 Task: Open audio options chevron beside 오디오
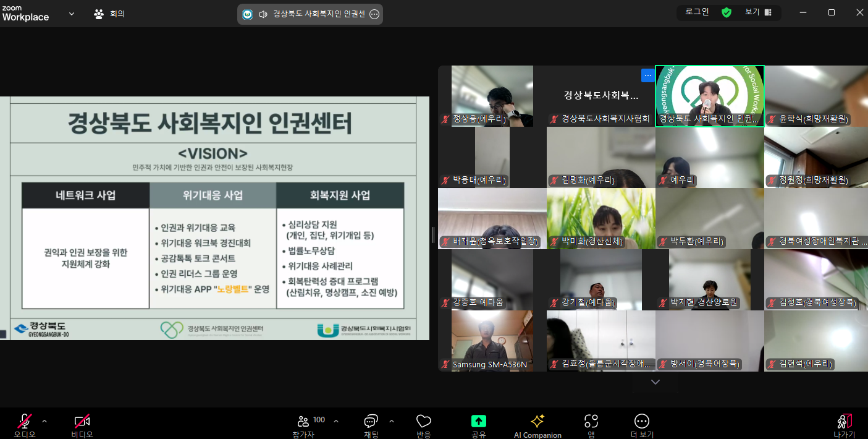[44, 421]
